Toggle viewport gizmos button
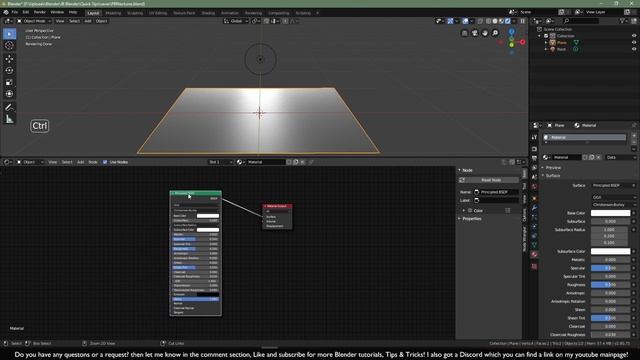Screen dimensions: 640x360 [x=450, y=21]
